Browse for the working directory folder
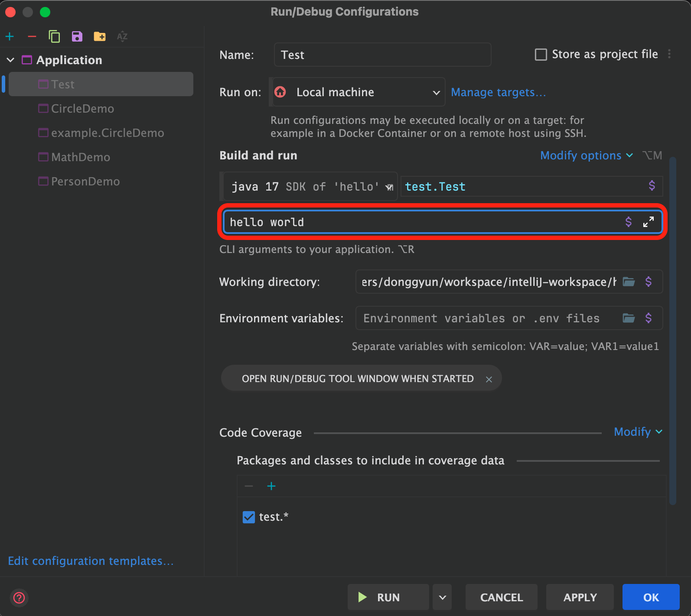Image resolution: width=691 pixels, height=616 pixels. [x=629, y=282]
